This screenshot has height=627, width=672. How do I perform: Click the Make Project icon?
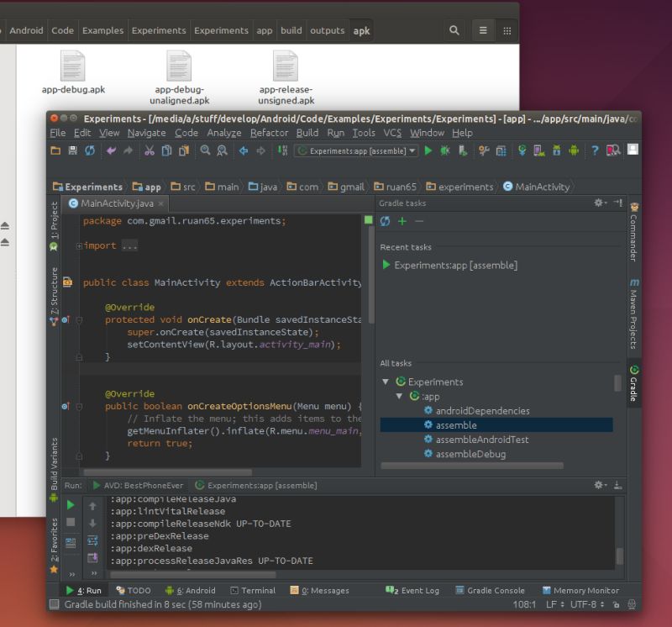282,150
